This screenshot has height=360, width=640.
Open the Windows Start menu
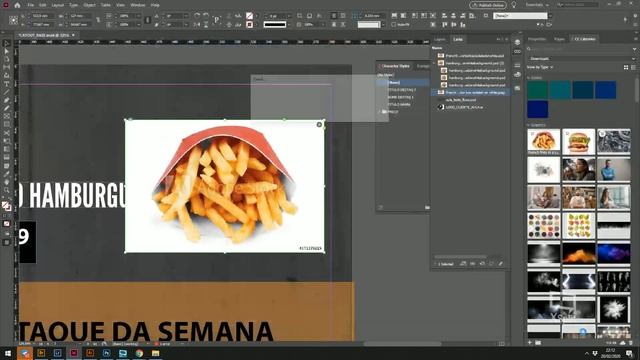pyautogui.click(x=8, y=353)
